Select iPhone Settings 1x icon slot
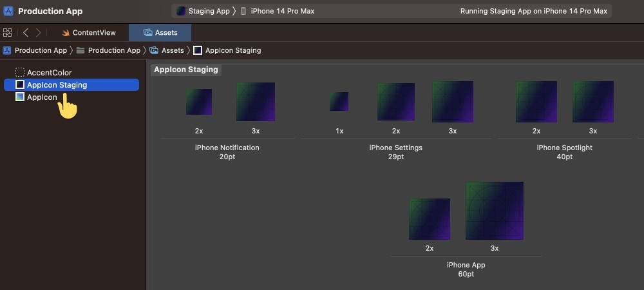 pyautogui.click(x=339, y=101)
